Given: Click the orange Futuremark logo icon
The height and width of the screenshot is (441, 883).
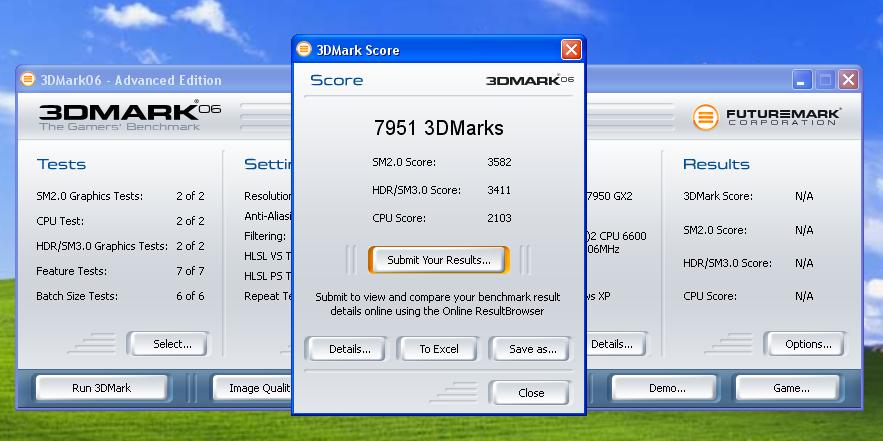Looking at the screenshot, I should pyautogui.click(x=706, y=118).
